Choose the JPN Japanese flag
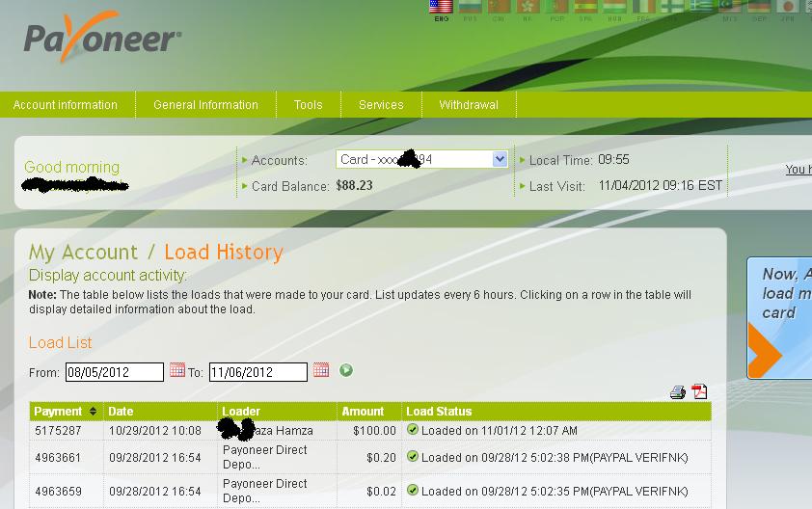The image size is (812, 509). click(x=788, y=7)
